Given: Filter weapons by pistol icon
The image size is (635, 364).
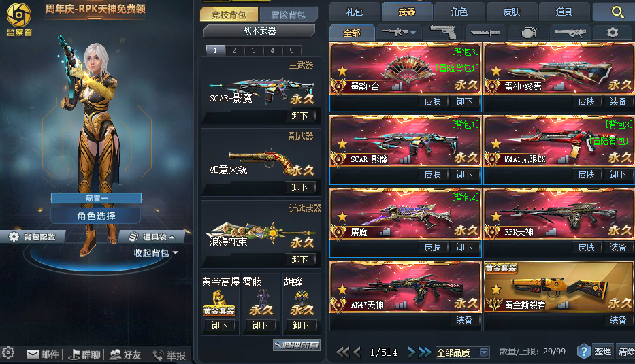Looking at the screenshot, I should (443, 32).
